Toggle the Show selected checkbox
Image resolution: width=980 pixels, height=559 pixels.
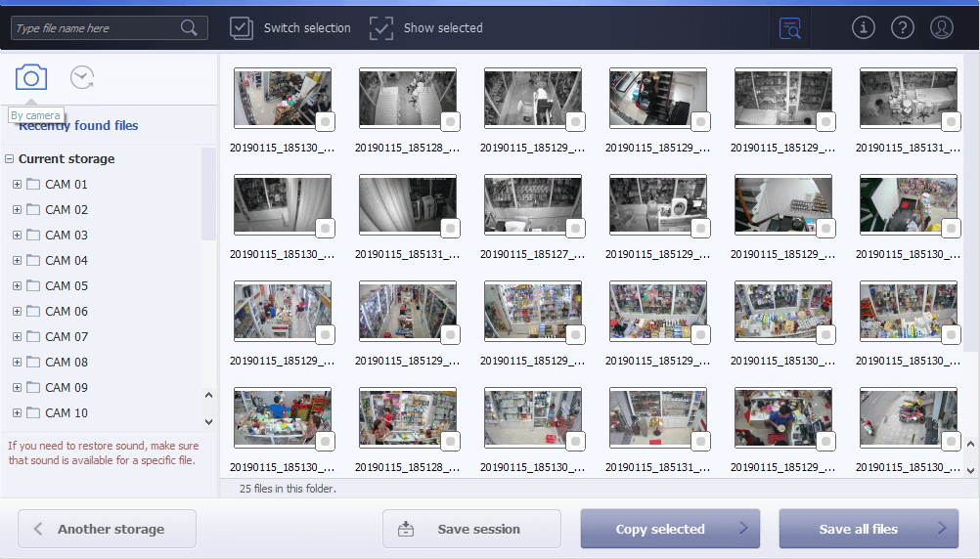pyautogui.click(x=380, y=28)
